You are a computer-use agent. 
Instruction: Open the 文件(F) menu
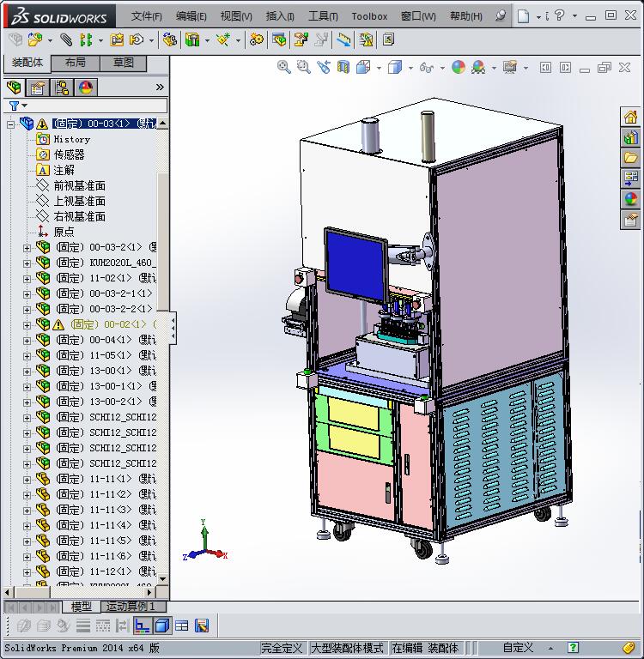pyautogui.click(x=146, y=16)
